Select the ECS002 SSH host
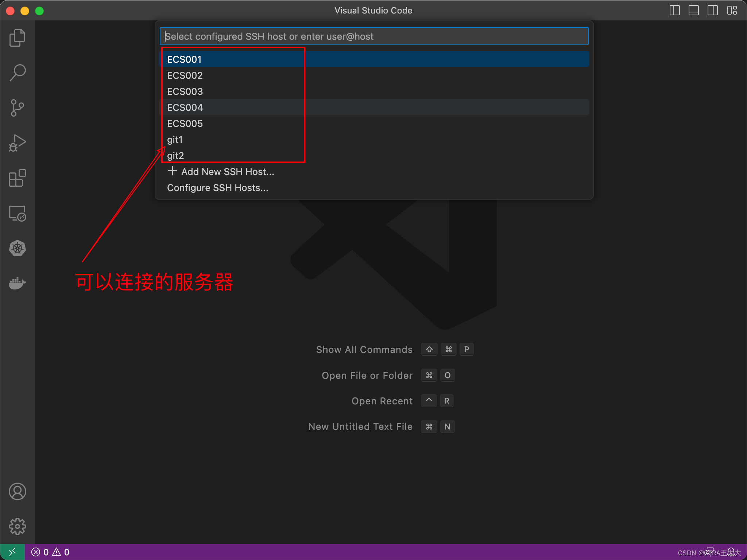The height and width of the screenshot is (560, 747). click(375, 75)
